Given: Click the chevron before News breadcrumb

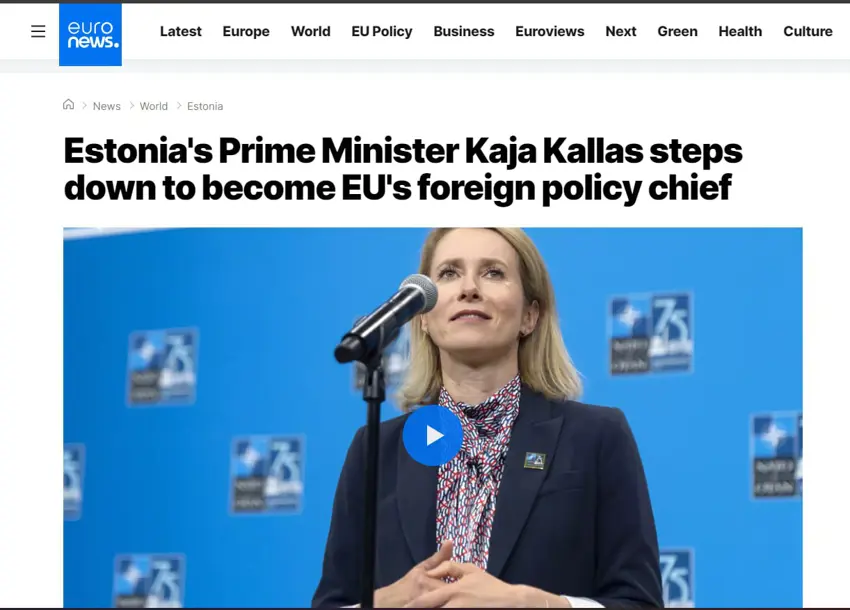Looking at the screenshot, I should tap(85, 106).
